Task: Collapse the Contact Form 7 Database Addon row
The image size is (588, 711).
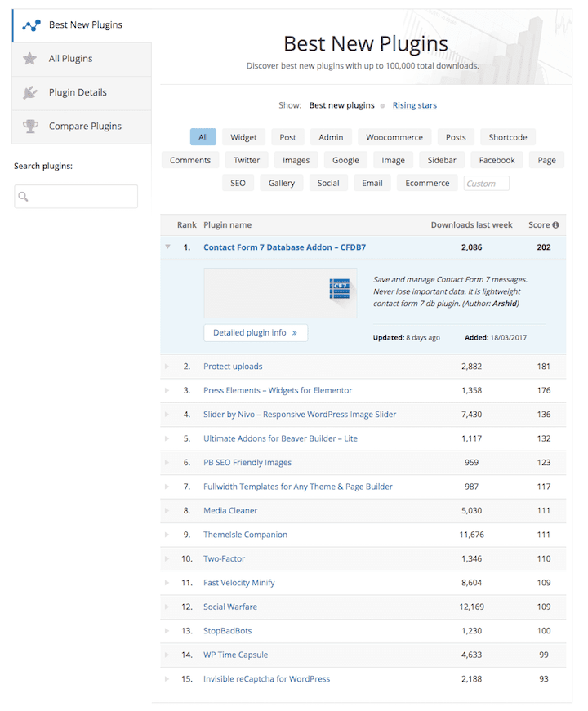Action: [168, 247]
